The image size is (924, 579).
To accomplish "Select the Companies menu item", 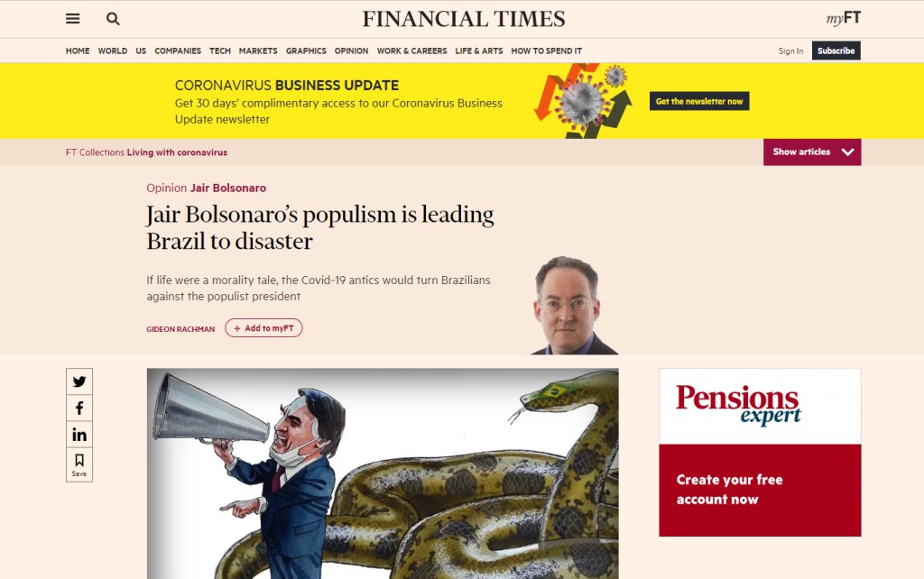I will click(x=178, y=51).
